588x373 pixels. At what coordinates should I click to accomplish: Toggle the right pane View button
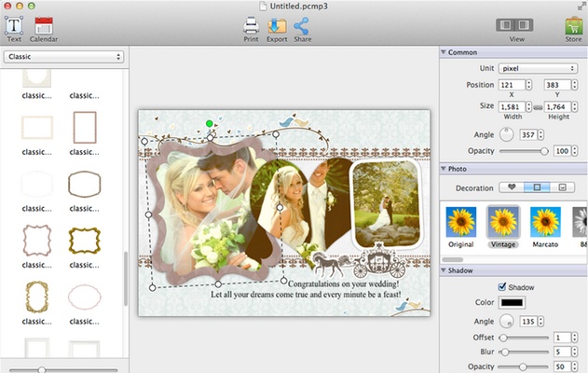pos(524,25)
